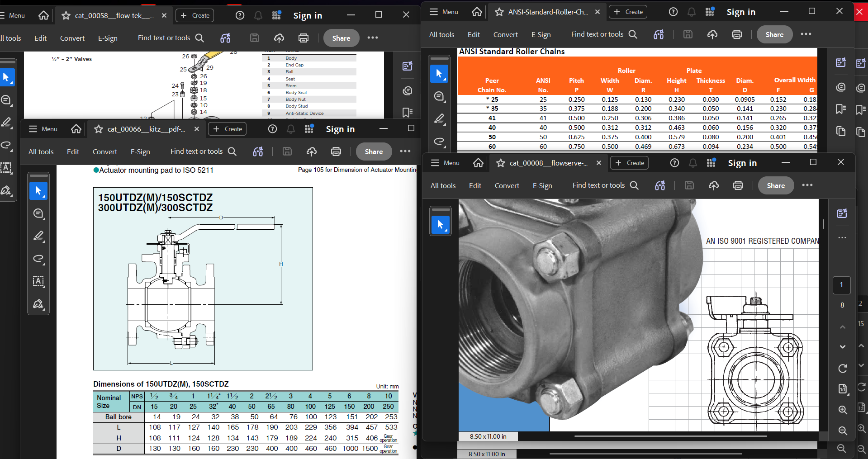Open more options ellipsis in flow-tek window toolbar
868x459 pixels.
click(373, 38)
